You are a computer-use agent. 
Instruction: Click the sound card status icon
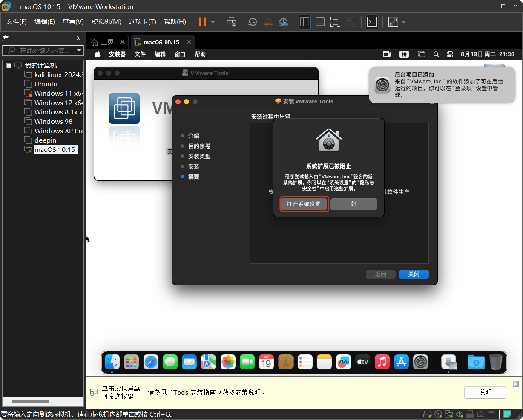[x=460, y=414]
